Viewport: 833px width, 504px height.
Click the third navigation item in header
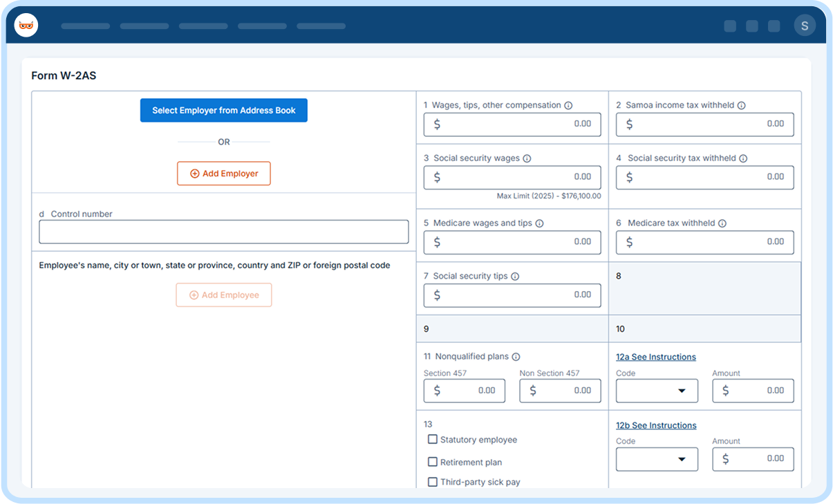pyautogui.click(x=203, y=26)
